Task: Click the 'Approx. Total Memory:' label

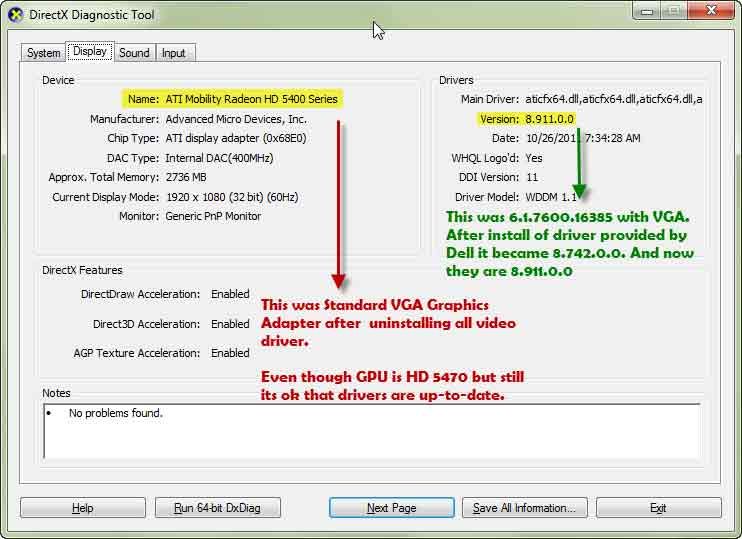Action: pyautogui.click(x=104, y=177)
